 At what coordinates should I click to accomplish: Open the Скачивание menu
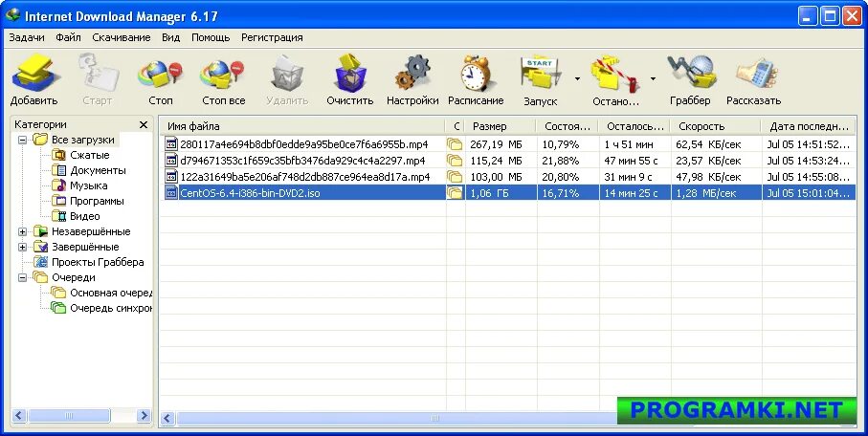(122, 37)
